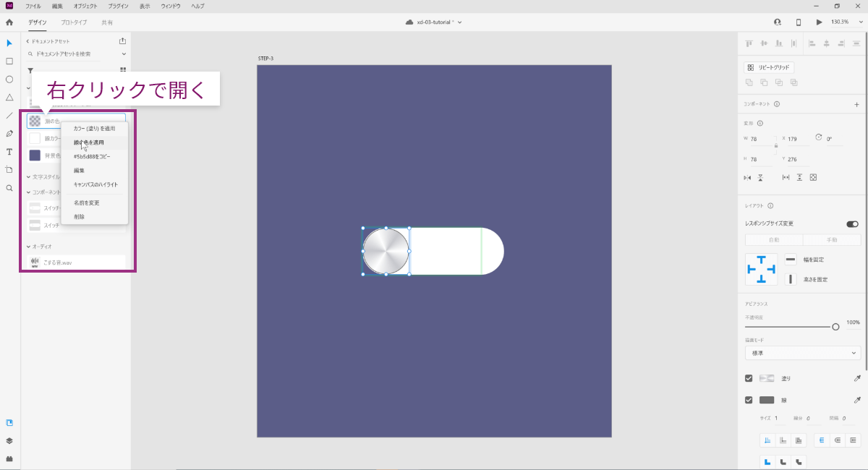Choose 編集 in the context menu

[95, 171]
